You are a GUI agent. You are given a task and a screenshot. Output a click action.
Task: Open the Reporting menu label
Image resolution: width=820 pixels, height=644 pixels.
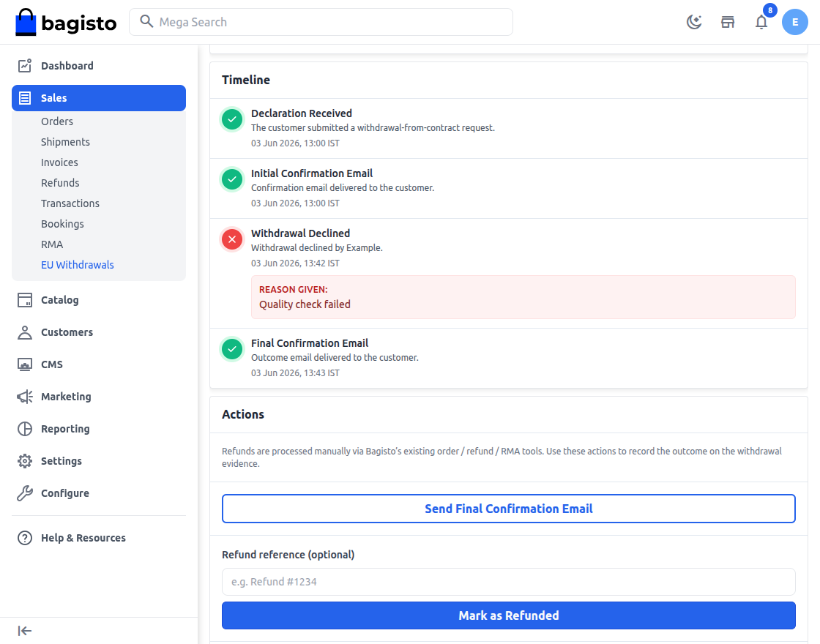point(65,429)
